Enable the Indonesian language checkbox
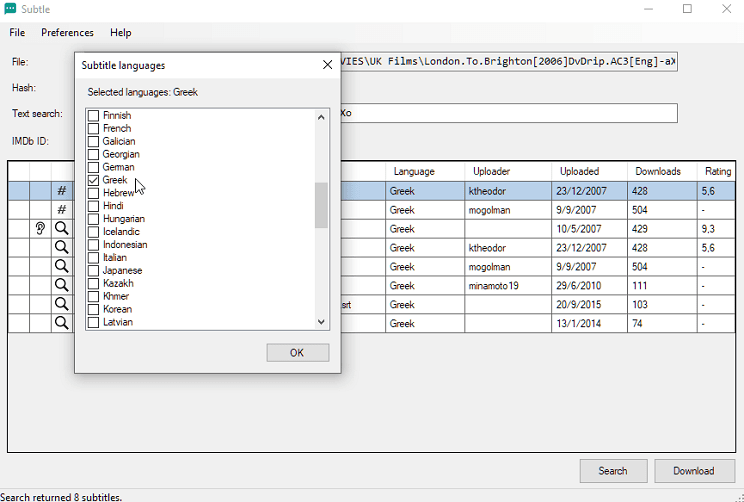Image resolution: width=744 pixels, height=502 pixels. click(x=93, y=244)
